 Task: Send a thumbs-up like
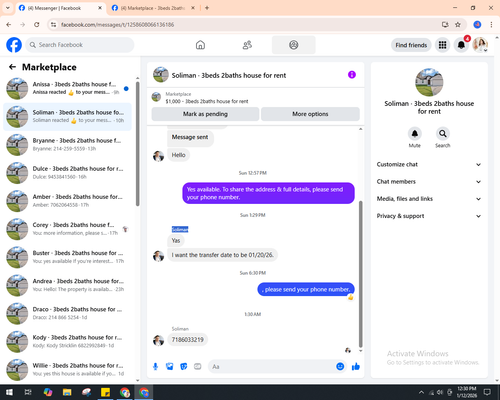(356, 367)
